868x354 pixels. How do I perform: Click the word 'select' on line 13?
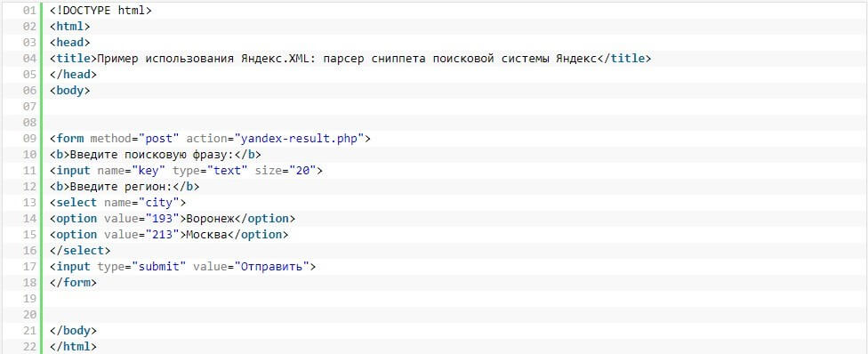click(x=76, y=203)
